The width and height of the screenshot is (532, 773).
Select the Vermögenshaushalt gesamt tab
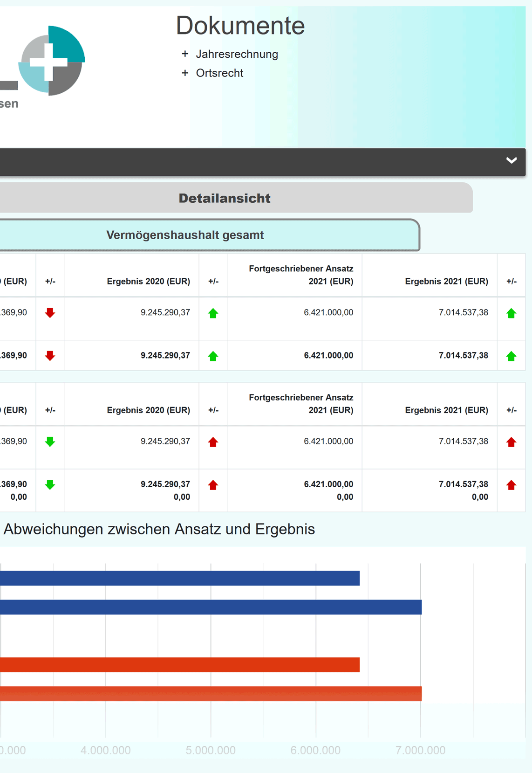(x=185, y=235)
